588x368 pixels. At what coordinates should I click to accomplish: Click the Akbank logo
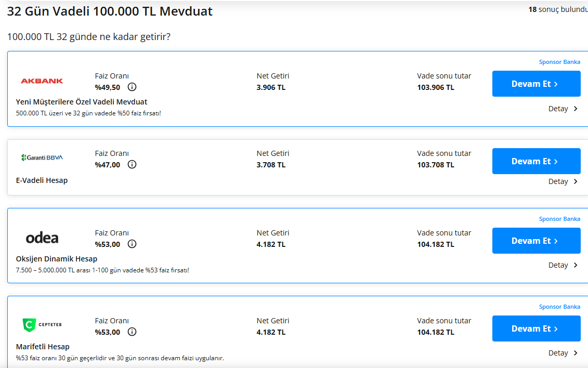click(x=42, y=81)
